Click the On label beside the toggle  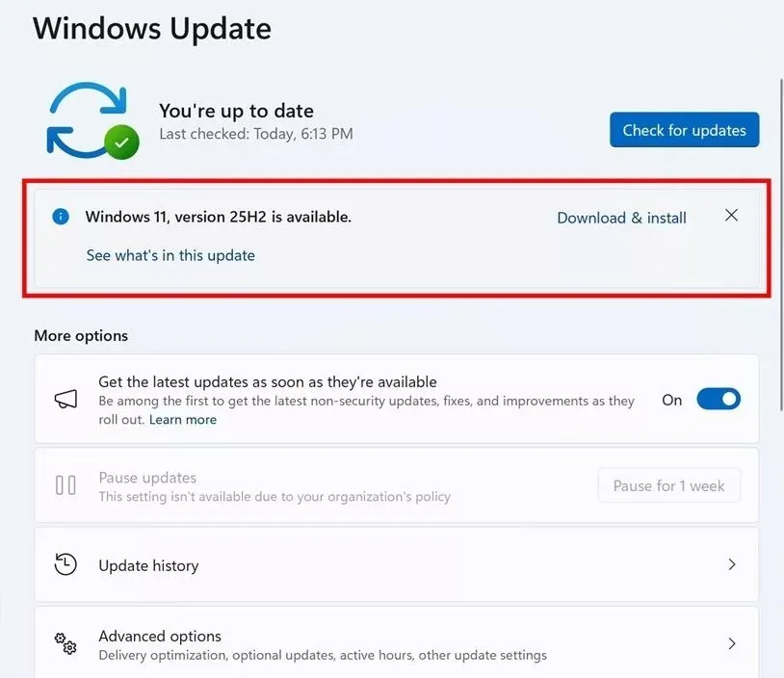tap(671, 400)
